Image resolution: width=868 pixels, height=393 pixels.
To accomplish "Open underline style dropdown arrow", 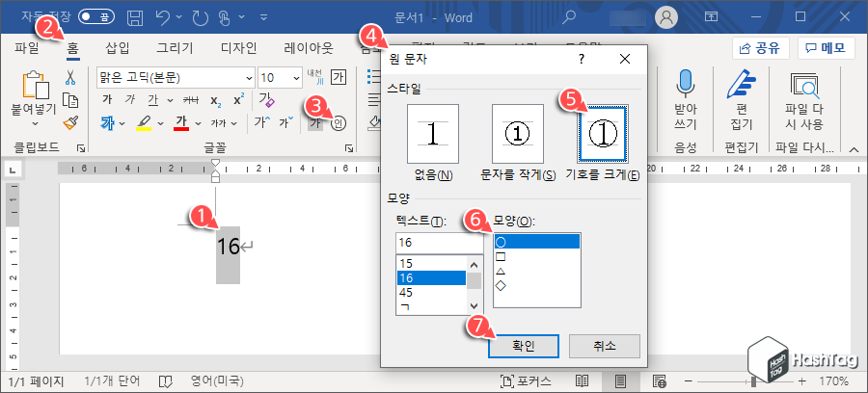I will tap(171, 101).
